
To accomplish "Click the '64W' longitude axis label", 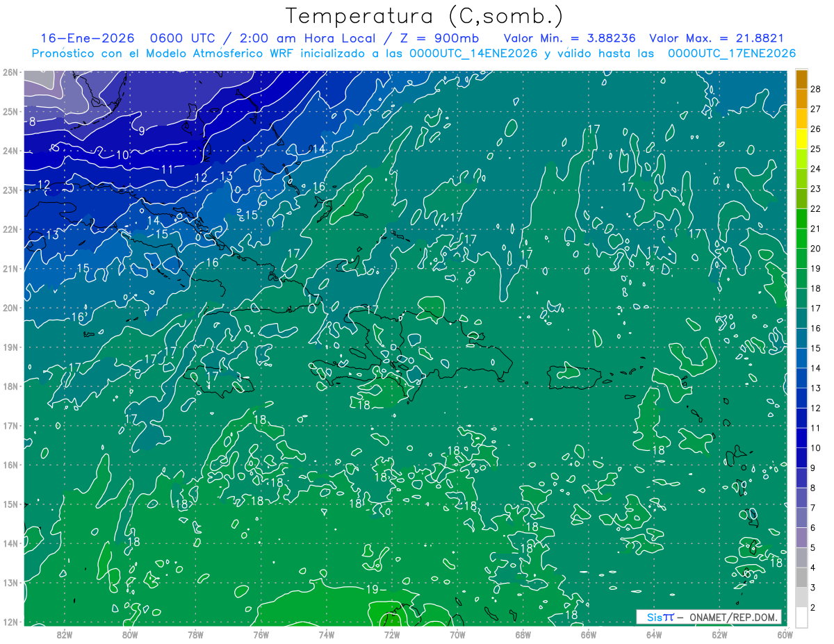I will (x=653, y=634).
